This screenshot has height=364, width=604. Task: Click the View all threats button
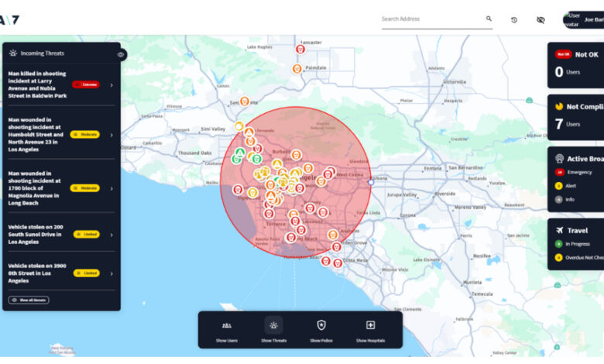click(29, 300)
